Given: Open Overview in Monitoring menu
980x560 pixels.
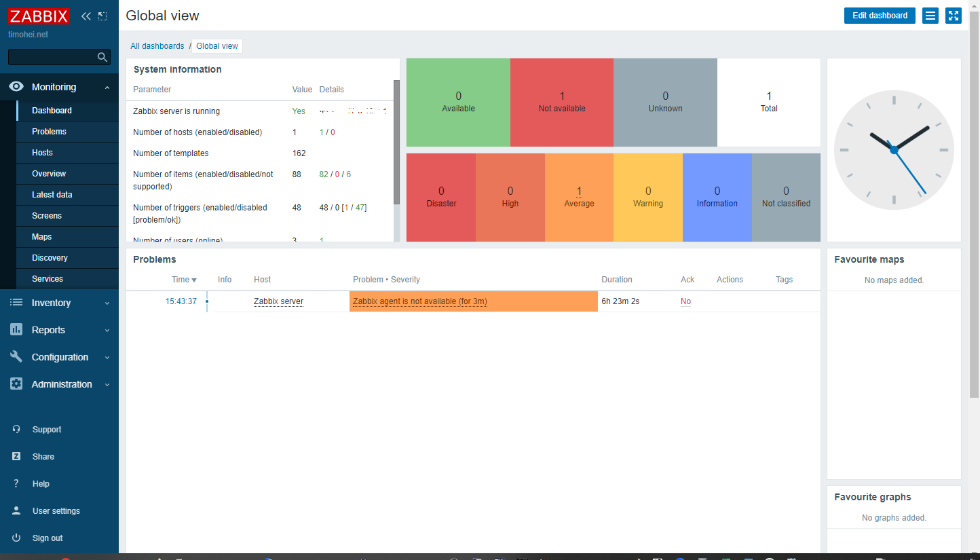Looking at the screenshot, I should [67, 174].
